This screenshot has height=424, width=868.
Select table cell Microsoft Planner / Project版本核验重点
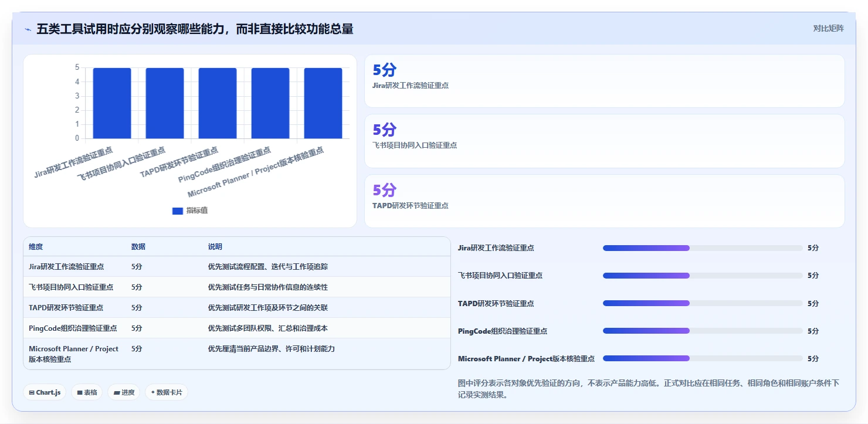pos(74,354)
